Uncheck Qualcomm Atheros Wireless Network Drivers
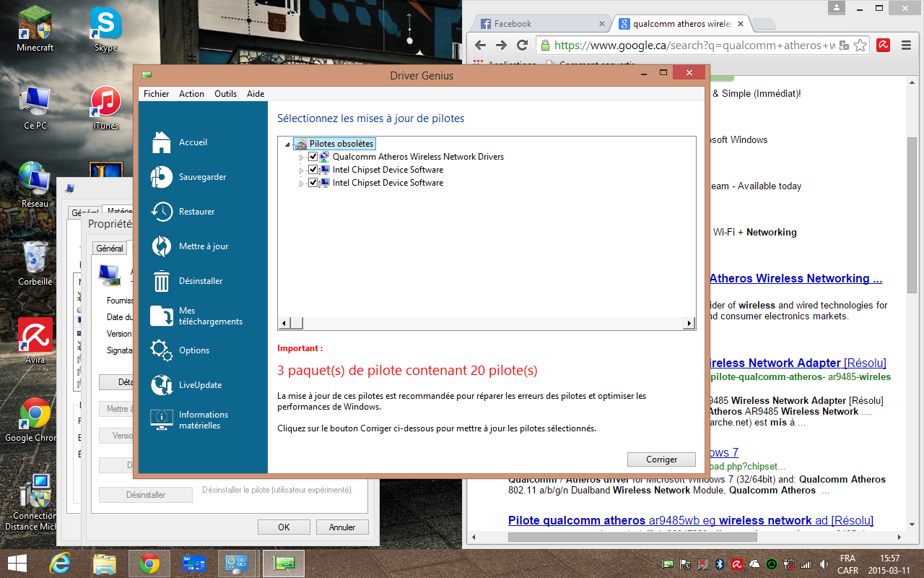The height and width of the screenshot is (578, 924). click(x=313, y=157)
